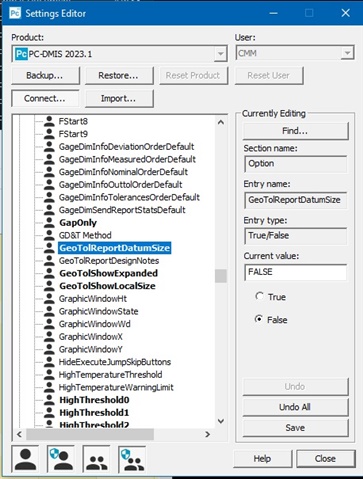This screenshot has height=479, width=363.
Task: Select the GraphicWindowWd entry
Action: click(x=95, y=324)
